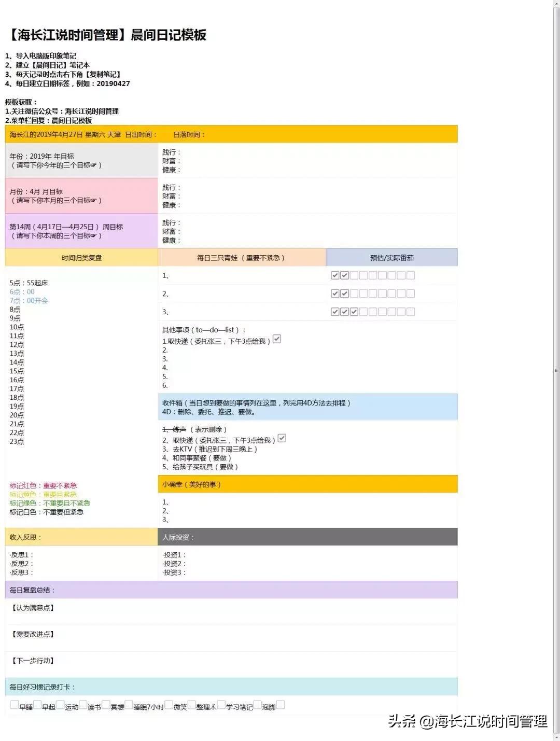Check a fourth tomato box on row 3
This screenshot has width=560, height=741.
[363, 312]
